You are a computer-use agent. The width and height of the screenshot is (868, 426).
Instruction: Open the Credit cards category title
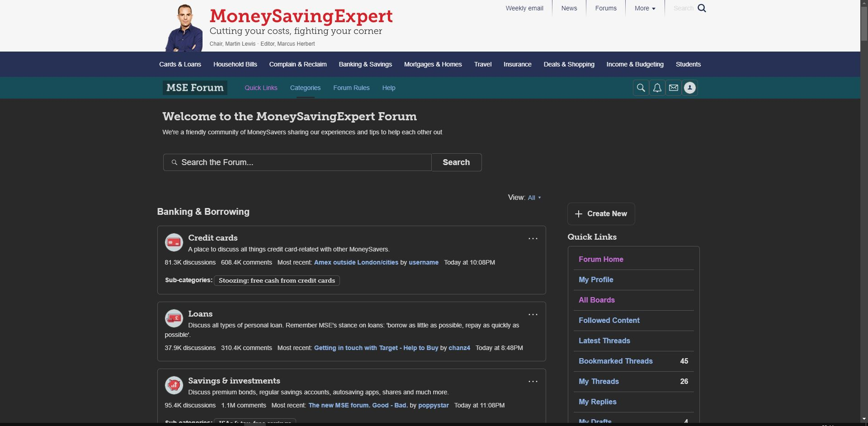[213, 238]
